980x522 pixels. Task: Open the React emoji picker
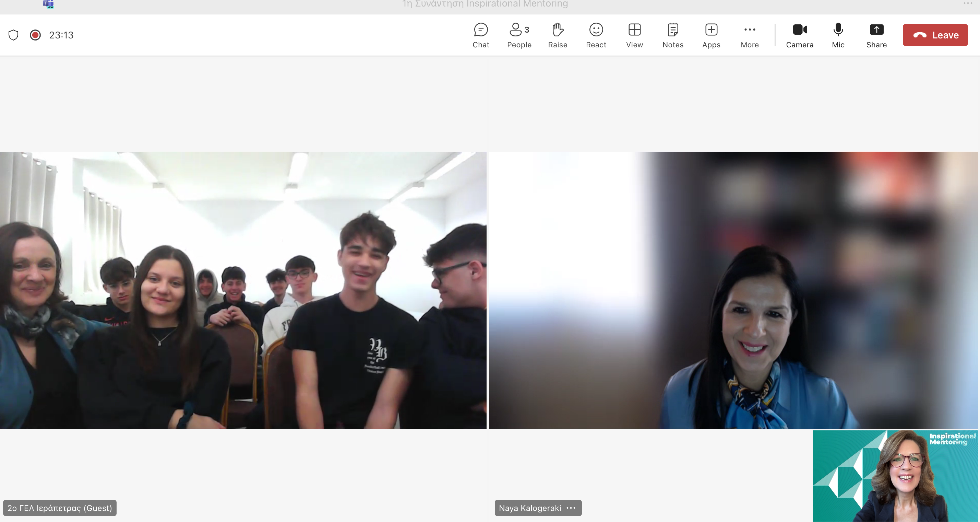[596, 35]
